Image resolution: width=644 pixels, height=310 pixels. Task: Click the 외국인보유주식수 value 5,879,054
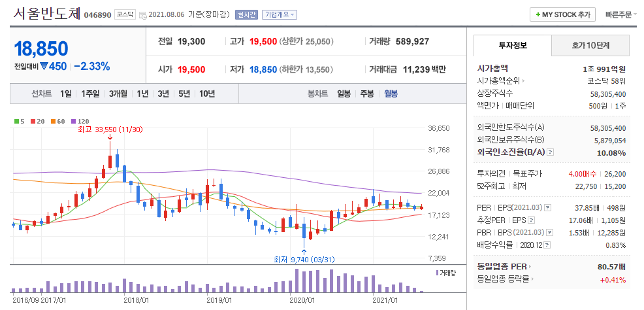610,141
